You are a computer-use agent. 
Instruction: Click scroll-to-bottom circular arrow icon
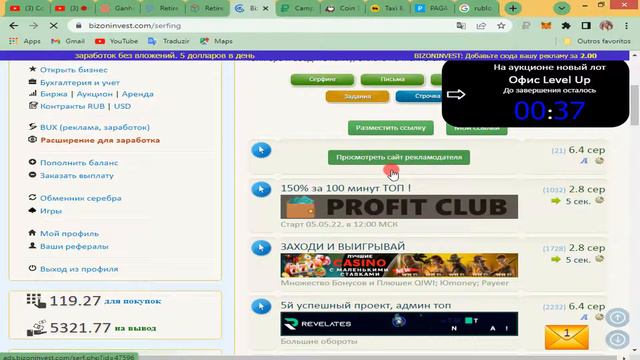pyautogui.click(x=617, y=340)
